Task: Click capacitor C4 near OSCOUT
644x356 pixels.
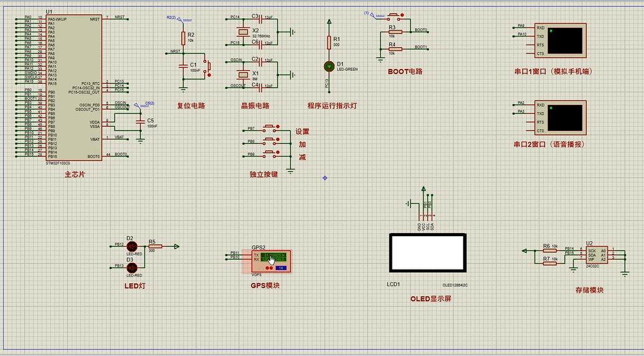Action: pos(261,87)
